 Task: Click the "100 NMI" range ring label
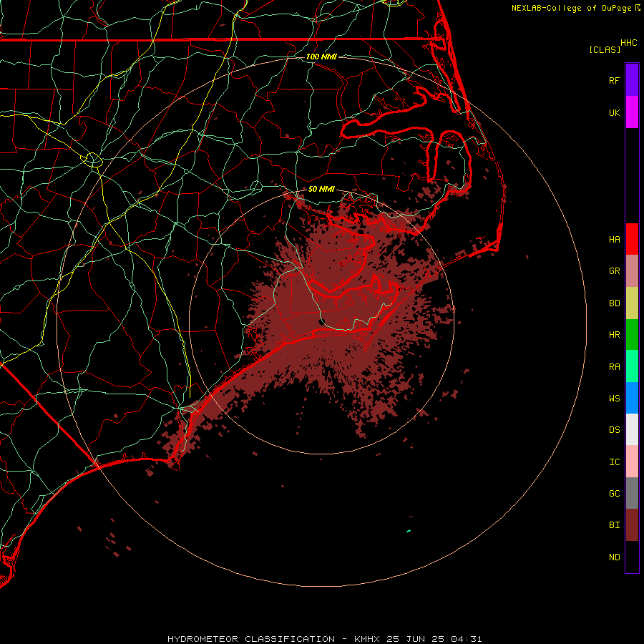coord(321,57)
